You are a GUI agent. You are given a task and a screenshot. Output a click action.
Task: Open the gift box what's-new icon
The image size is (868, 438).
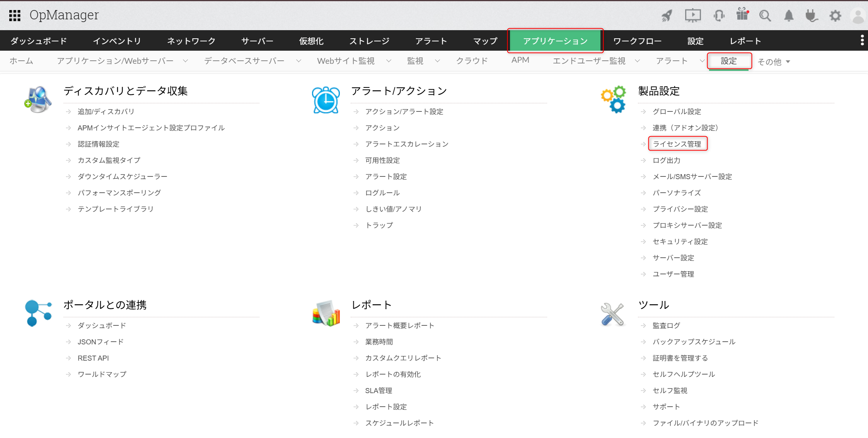coord(742,15)
